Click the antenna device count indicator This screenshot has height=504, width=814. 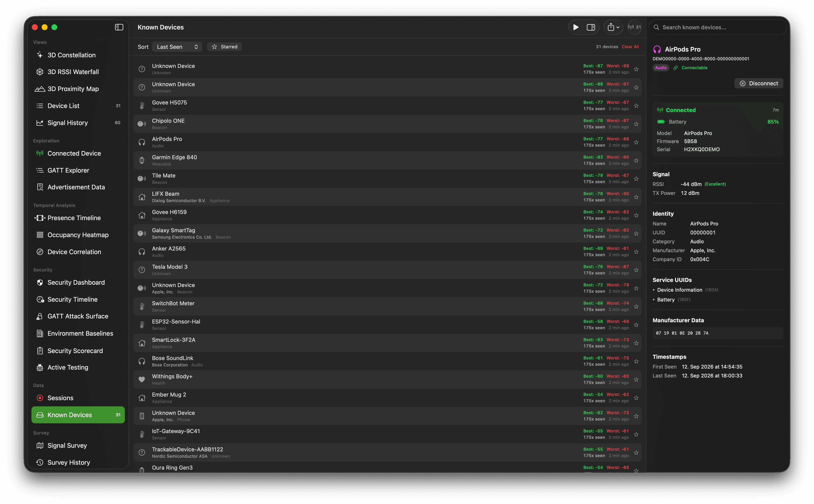[634, 27]
